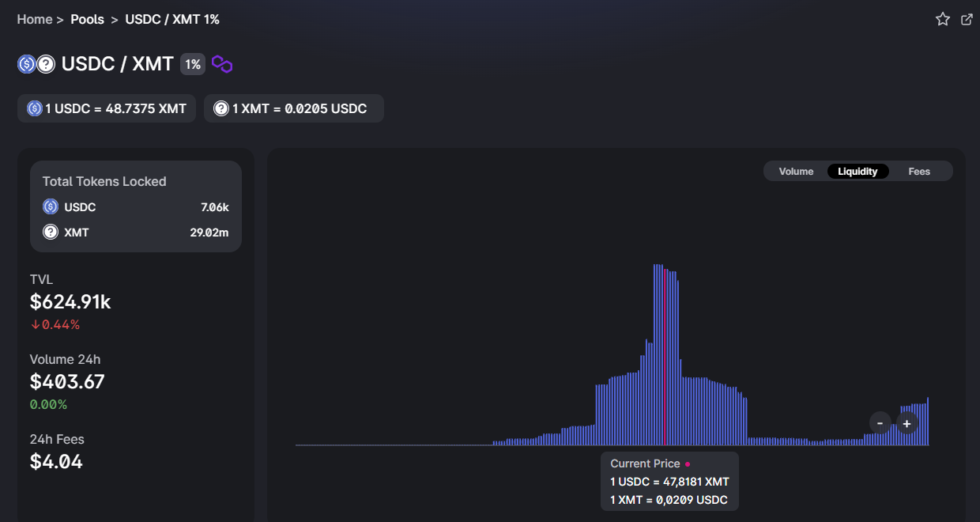The width and height of the screenshot is (980, 522).
Task: Go to Home breadcrumb
Action: coord(35,19)
